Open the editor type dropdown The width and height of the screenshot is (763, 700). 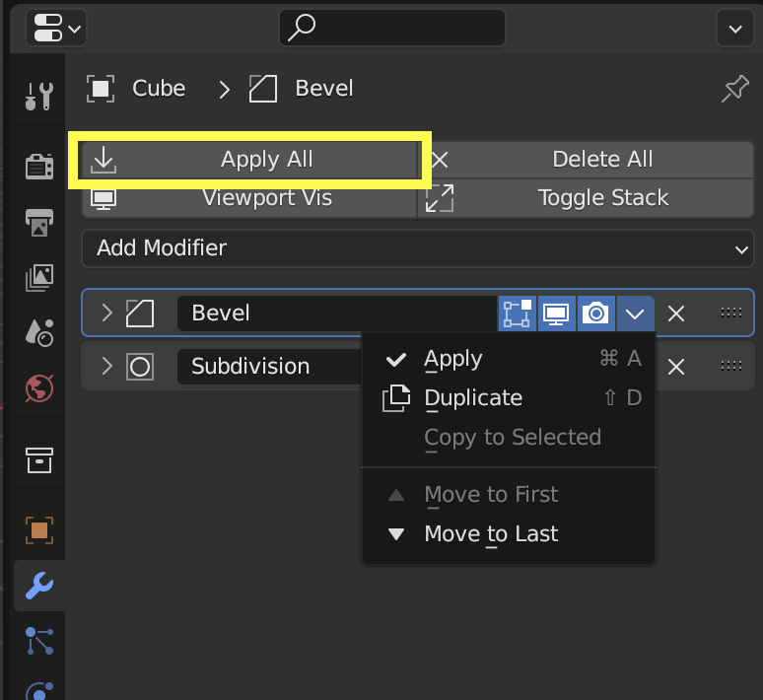tap(56, 29)
